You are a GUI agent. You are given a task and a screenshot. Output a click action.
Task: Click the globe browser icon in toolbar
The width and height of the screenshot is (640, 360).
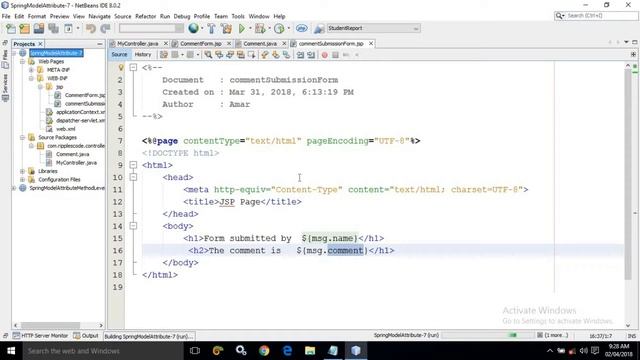[x=193, y=28]
